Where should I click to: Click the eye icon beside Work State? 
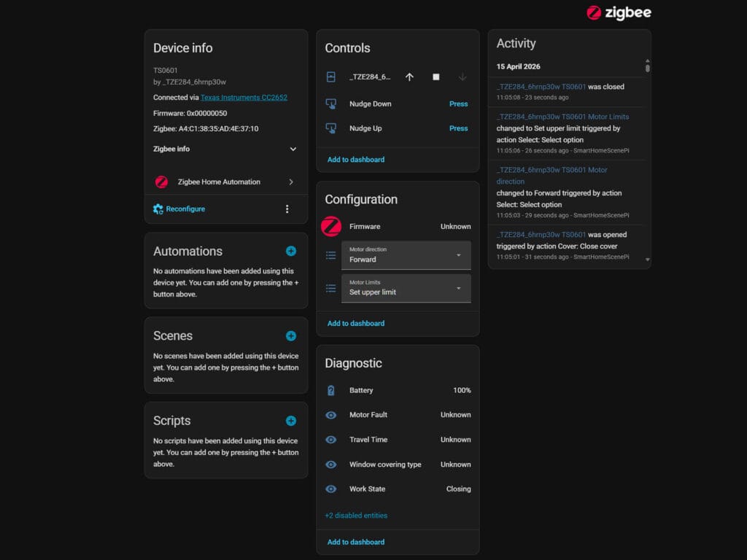pos(331,489)
